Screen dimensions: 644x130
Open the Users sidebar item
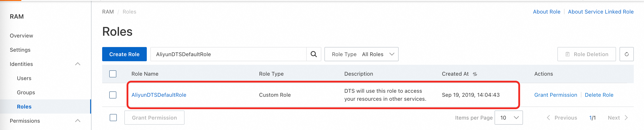(24, 78)
